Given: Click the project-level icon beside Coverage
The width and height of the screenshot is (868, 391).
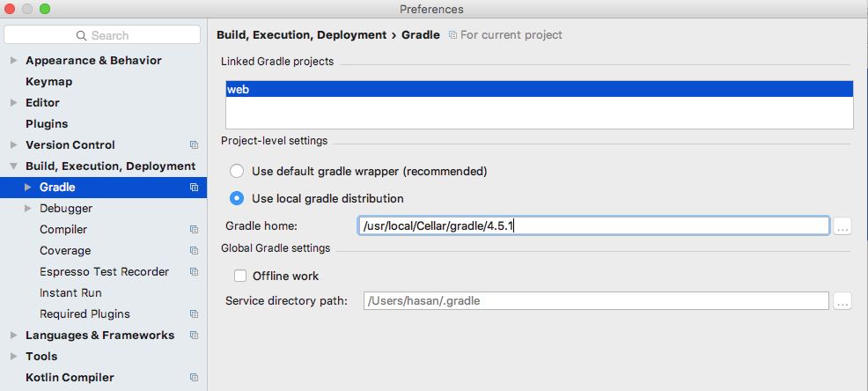Looking at the screenshot, I should [x=194, y=250].
